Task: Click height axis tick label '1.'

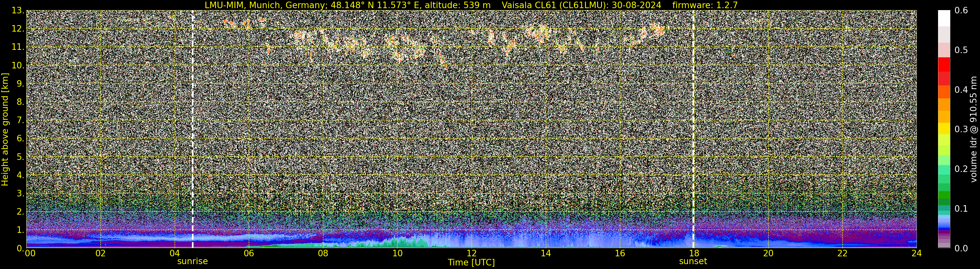Action: 20,230
